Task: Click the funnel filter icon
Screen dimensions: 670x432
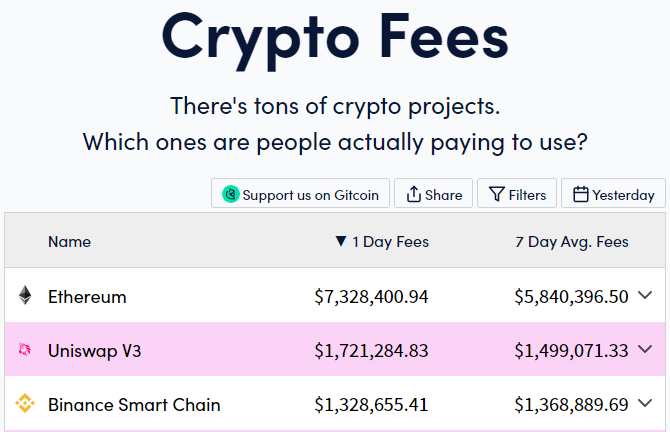Action: click(x=496, y=195)
